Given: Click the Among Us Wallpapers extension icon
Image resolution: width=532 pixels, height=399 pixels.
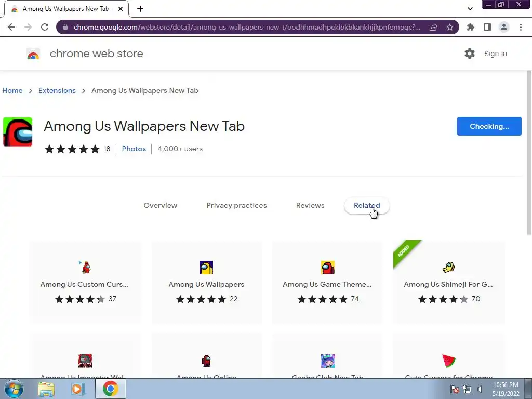Looking at the screenshot, I should 18,132.
